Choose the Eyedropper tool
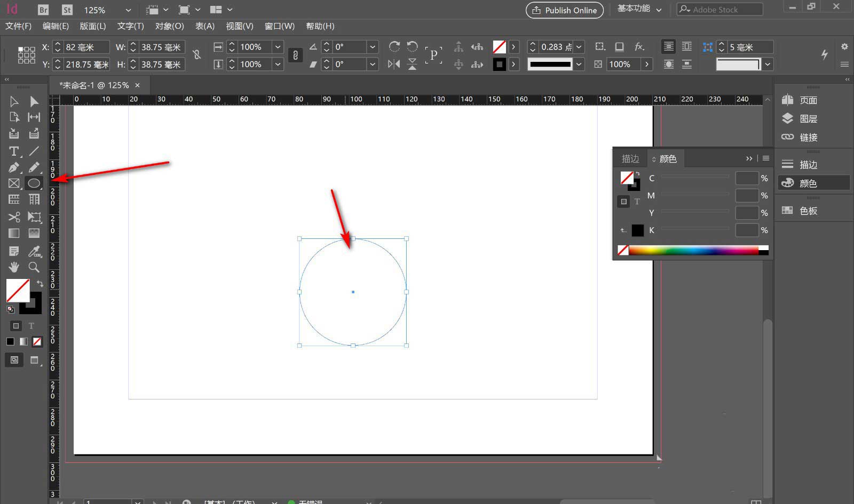Image resolution: width=854 pixels, height=504 pixels. pyautogui.click(x=34, y=251)
